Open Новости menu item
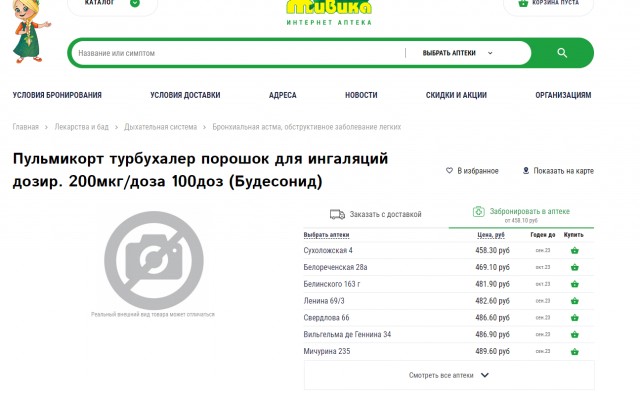The height and width of the screenshot is (396, 640). (361, 95)
